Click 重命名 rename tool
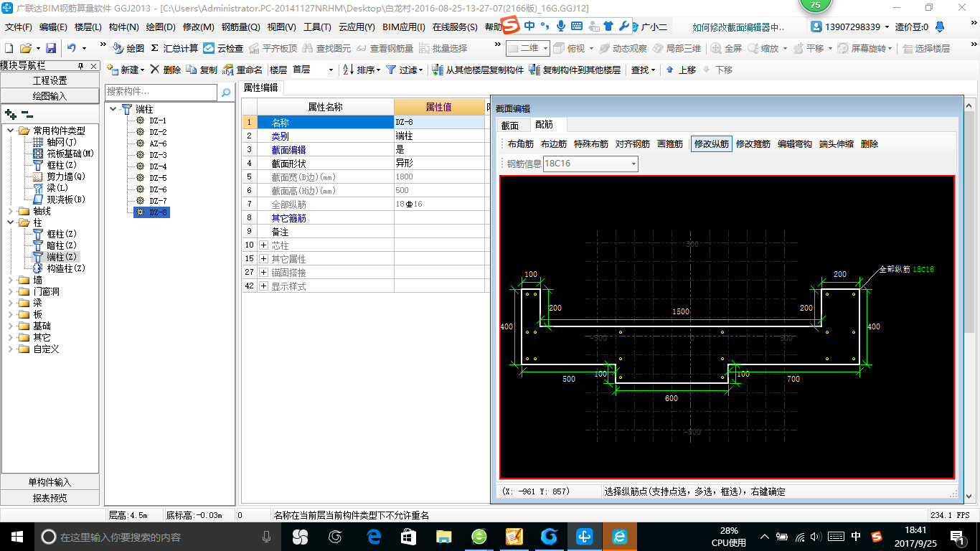The width and height of the screenshot is (980, 551). point(242,70)
